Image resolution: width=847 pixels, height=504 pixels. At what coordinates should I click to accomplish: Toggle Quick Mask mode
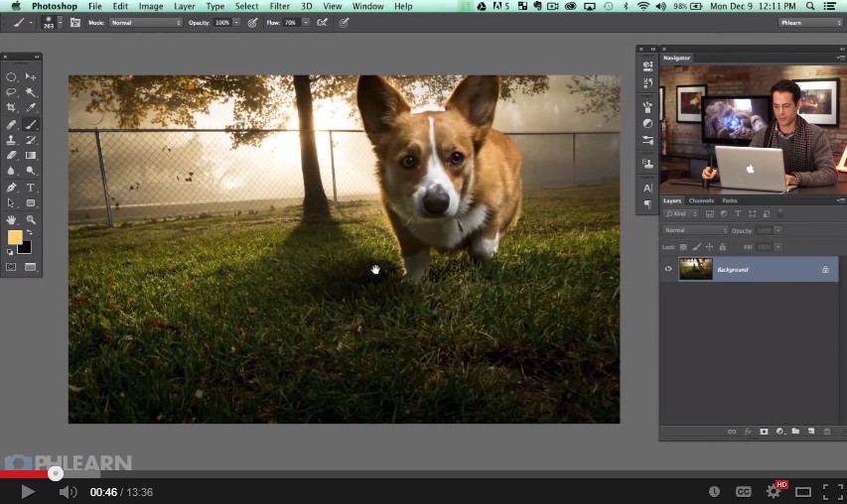(11, 267)
